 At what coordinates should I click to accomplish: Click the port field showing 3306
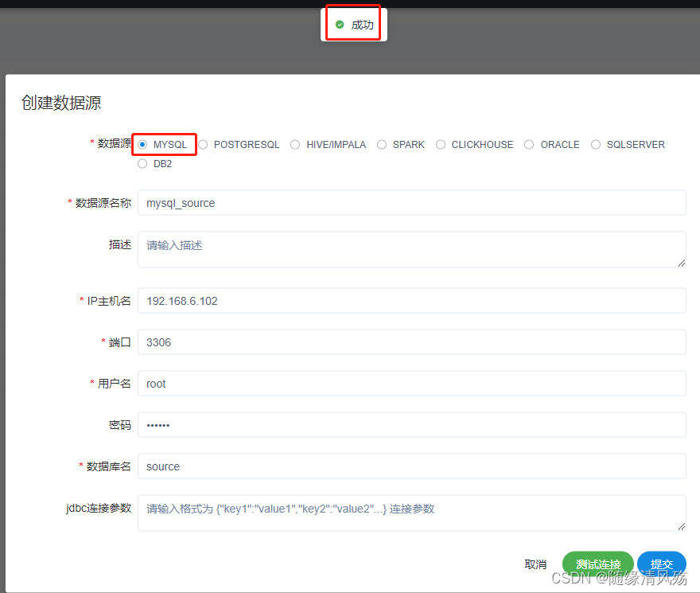411,341
